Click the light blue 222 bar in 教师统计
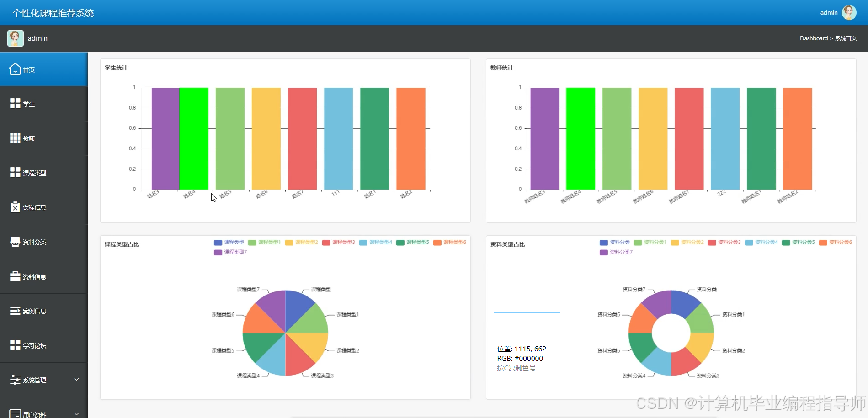This screenshot has width=868, height=418. coord(725,138)
